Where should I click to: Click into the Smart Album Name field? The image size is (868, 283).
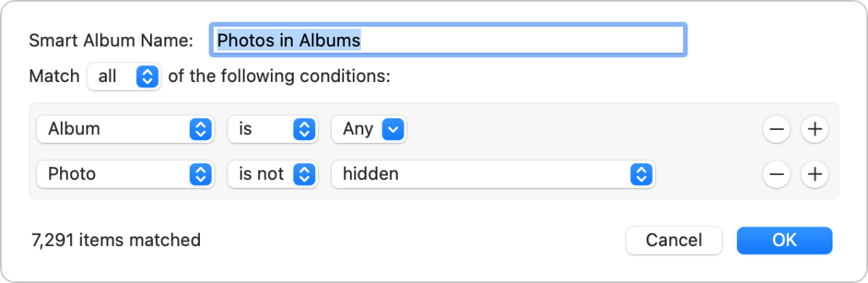pyautogui.click(x=448, y=40)
